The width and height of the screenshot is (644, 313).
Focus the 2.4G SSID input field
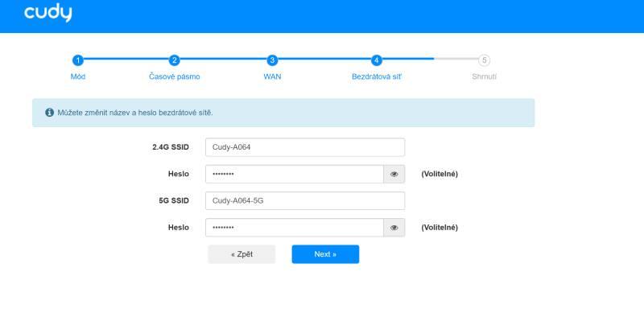(305, 147)
